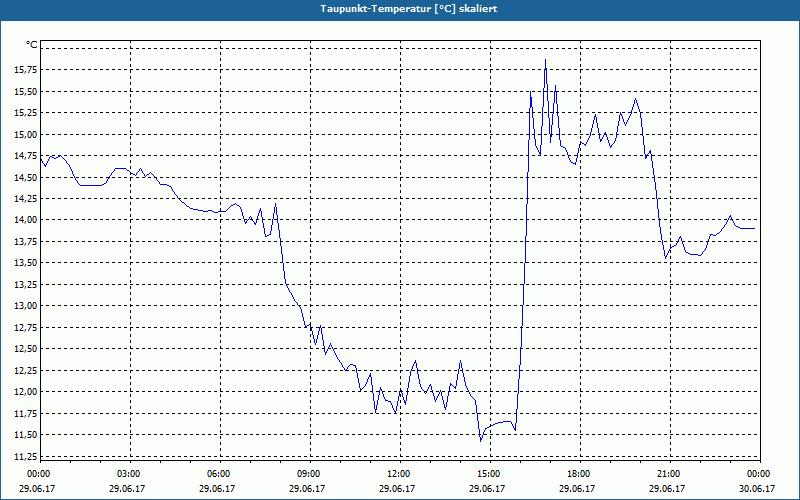Select the 11,50 y-axis label
Screen dimensions: 800x500
click(x=26, y=435)
